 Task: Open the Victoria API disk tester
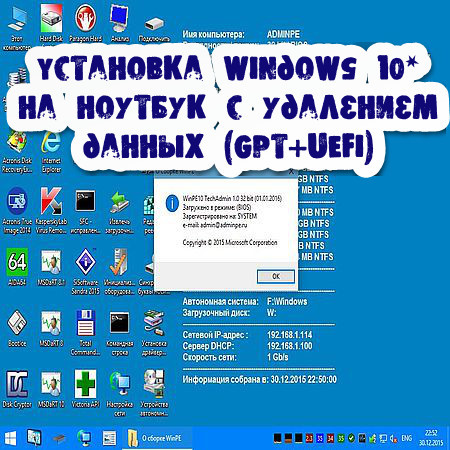click(85, 389)
